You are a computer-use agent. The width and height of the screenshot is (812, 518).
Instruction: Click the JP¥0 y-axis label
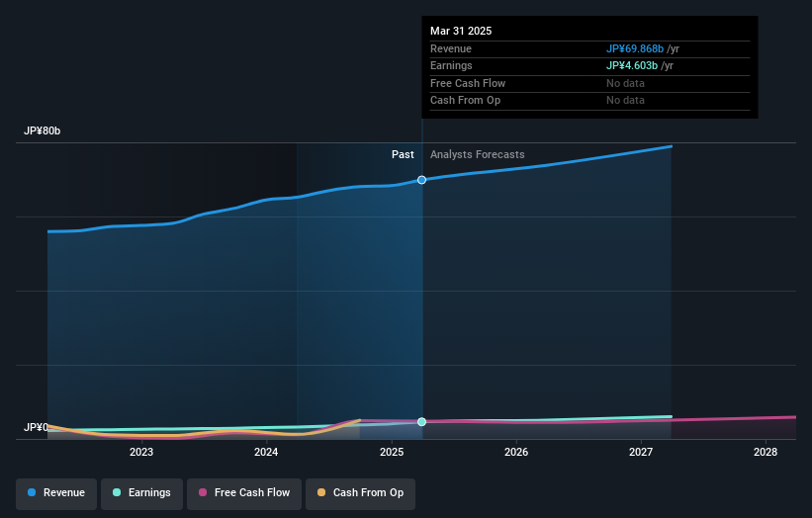click(36, 427)
